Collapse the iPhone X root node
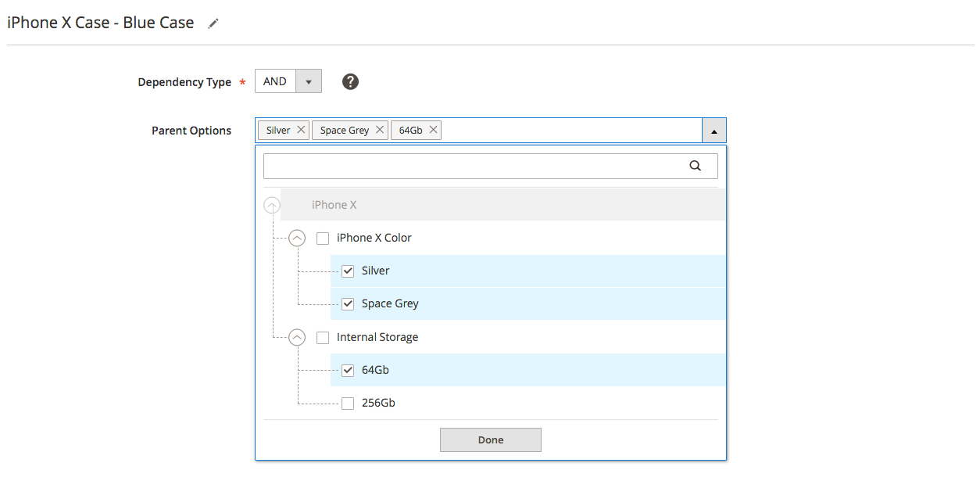 (x=271, y=205)
